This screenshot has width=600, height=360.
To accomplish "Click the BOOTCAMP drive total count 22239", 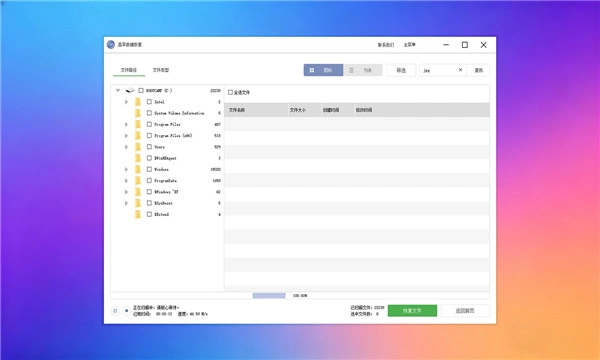I will click(x=215, y=91).
